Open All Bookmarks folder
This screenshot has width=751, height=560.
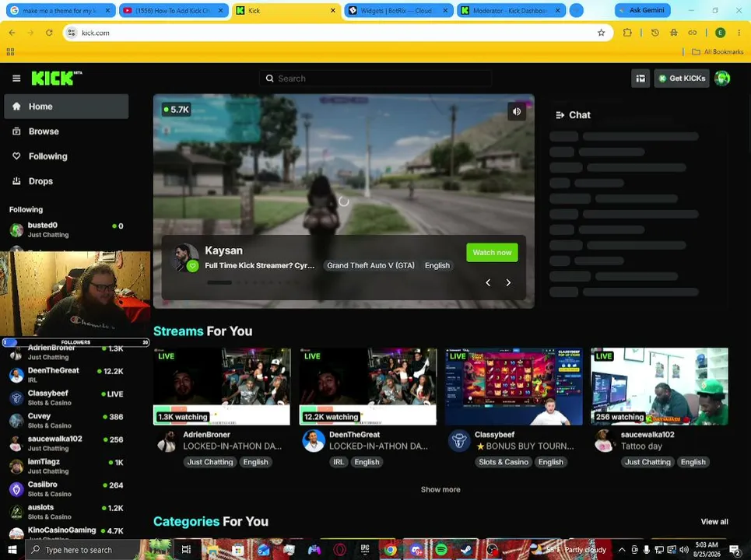(718, 51)
